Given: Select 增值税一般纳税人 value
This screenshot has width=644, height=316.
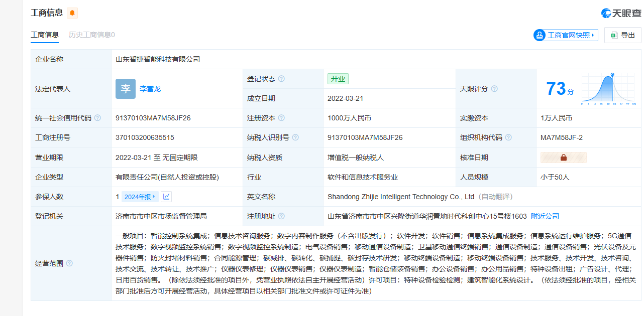Looking at the screenshot, I should point(356,157).
